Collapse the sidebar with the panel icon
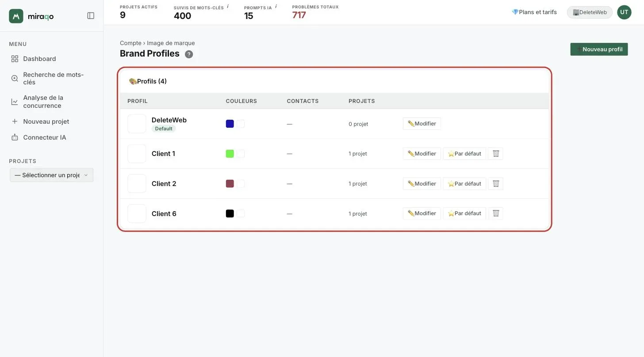The image size is (644, 357). 91,16
